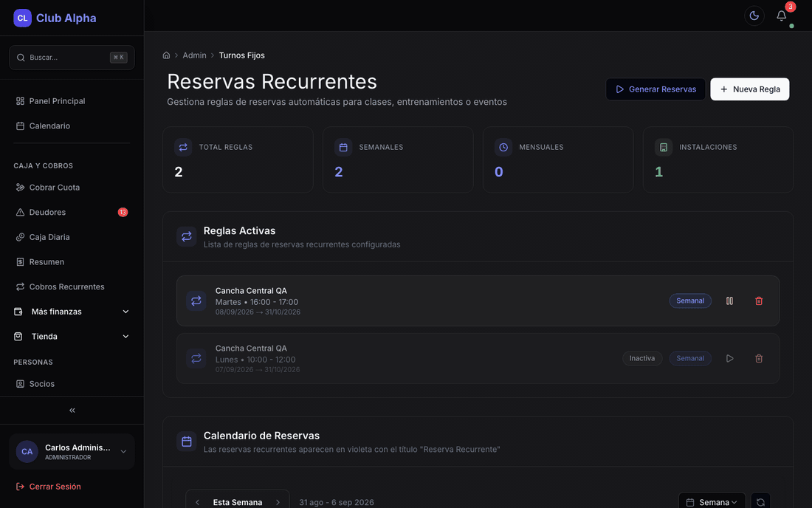Open Socios page
The height and width of the screenshot is (508, 812).
pos(72,384)
